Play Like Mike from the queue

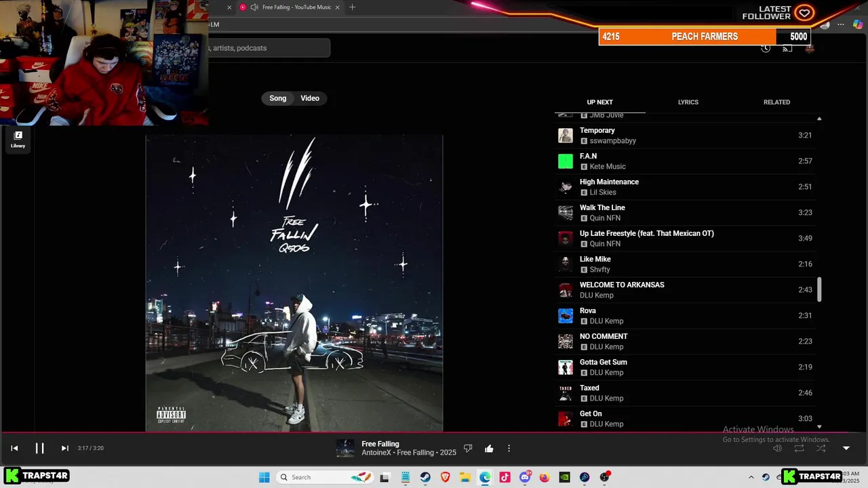click(686, 264)
